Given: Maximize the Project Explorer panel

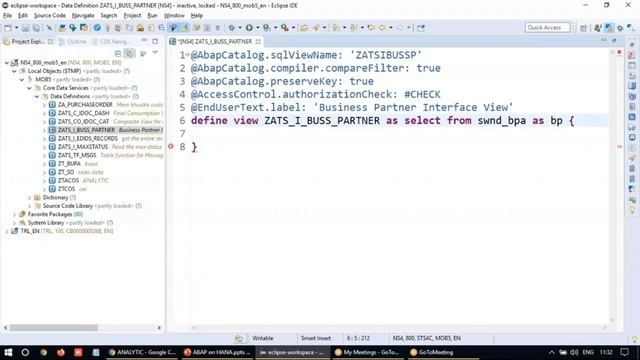Looking at the screenshot, I should (155, 41).
